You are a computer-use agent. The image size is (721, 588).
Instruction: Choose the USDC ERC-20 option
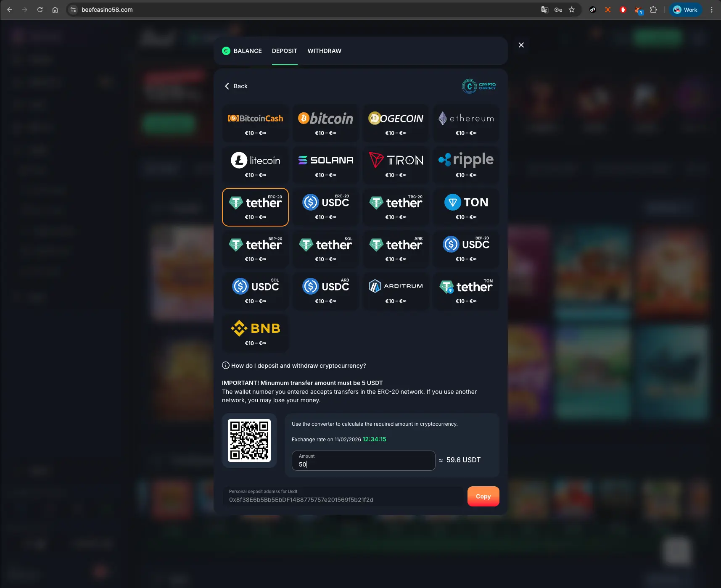pyautogui.click(x=325, y=207)
